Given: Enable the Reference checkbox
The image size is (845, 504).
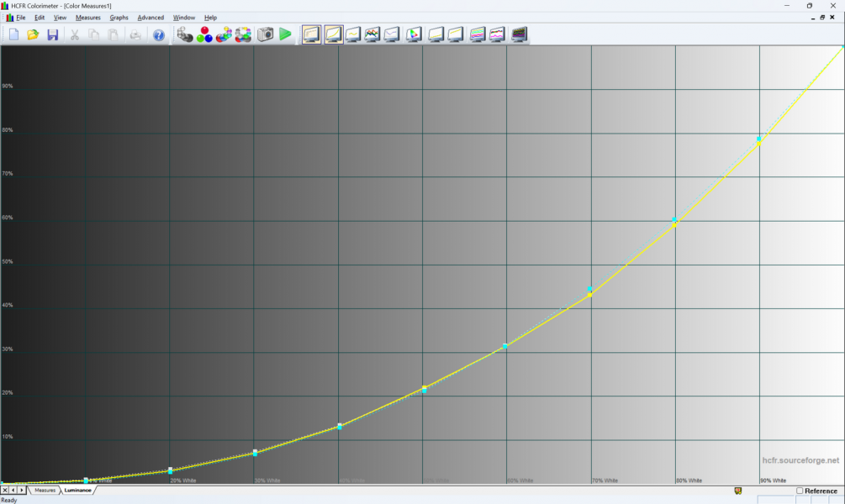Looking at the screenshot, I should [800, 491].
